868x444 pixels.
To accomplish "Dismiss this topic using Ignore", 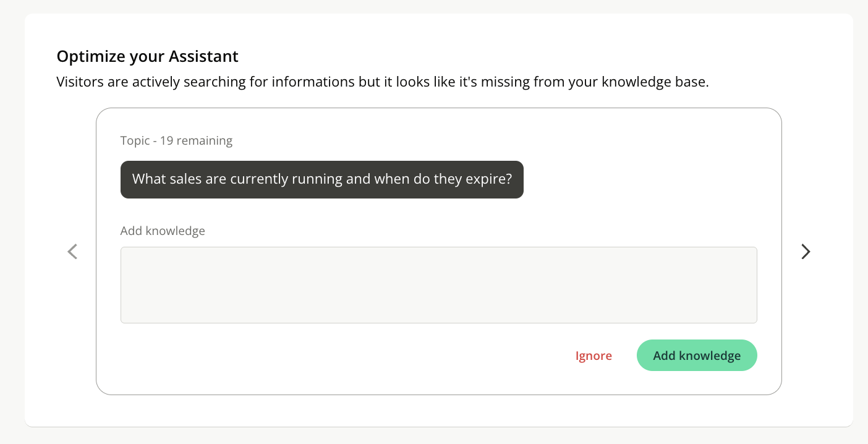I will pyautogui.click(x=594, y=356).
